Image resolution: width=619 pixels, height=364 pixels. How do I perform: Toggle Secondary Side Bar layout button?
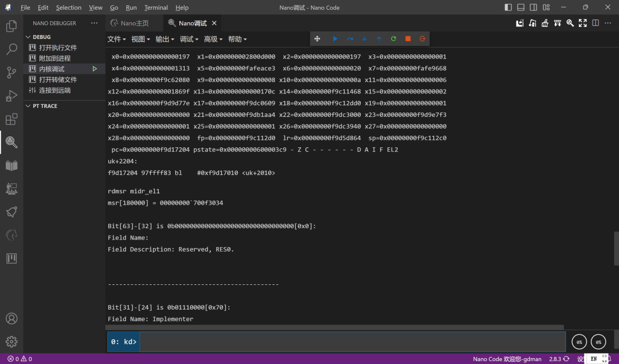pyautogui.click(x=534, y=7)
